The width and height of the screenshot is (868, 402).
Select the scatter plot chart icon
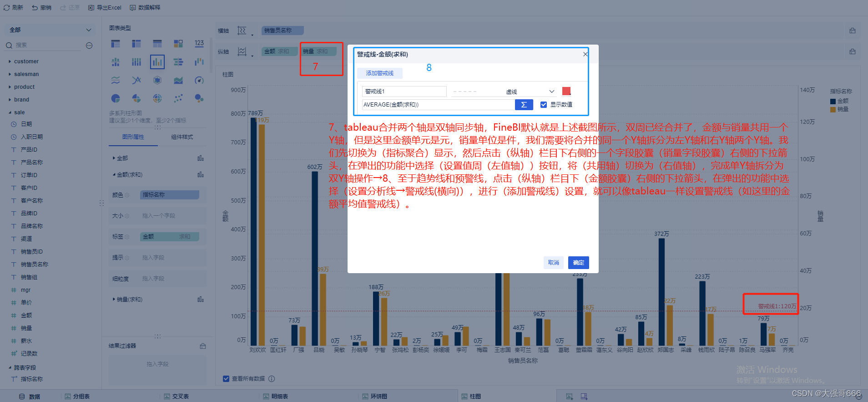tap(178, 98)
